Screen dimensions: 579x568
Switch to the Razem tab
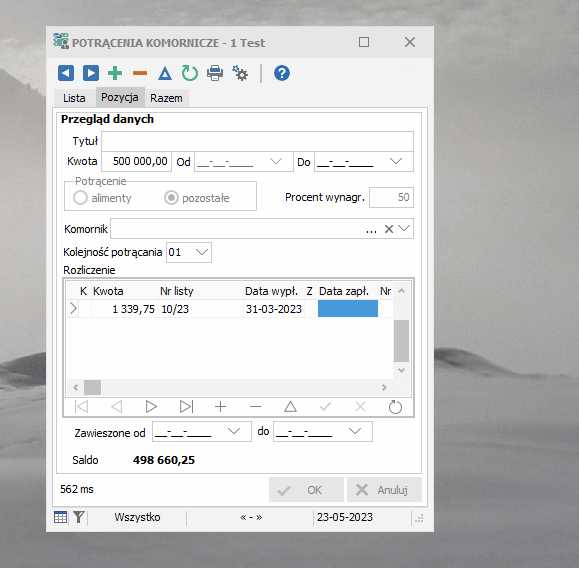[x=166, y=98]
